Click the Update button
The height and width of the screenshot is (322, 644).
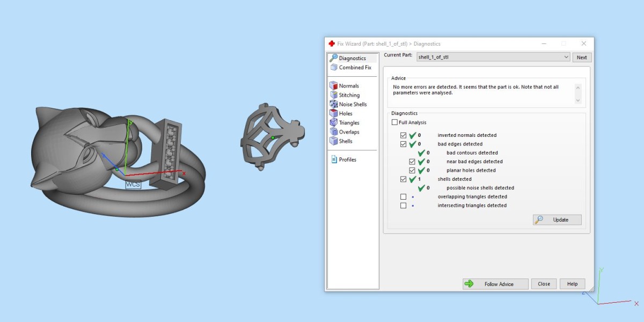click(x=557, y=219)
